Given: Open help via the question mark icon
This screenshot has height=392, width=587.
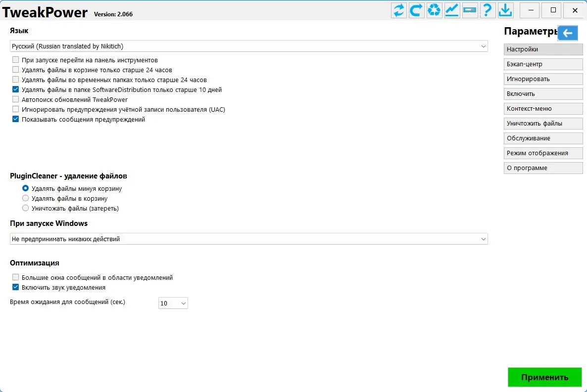Looking at the screenshot, I should [488, 10].
